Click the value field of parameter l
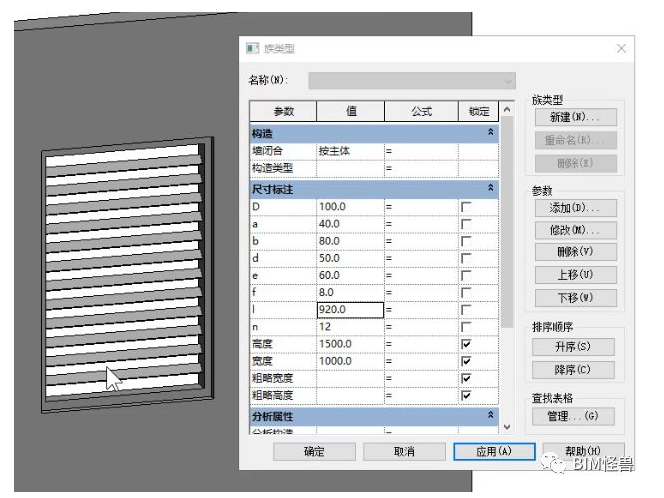This screenshot has width=664, height=498. click(350, 310)
